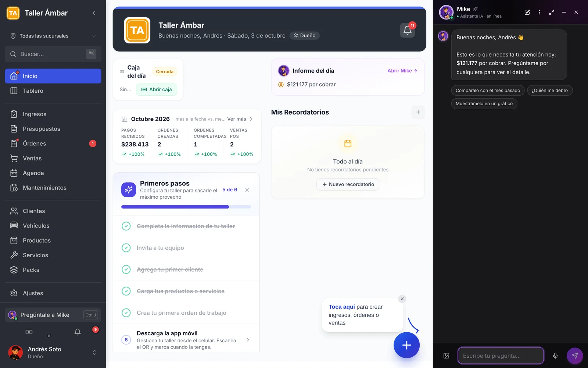This screenshot has width=588, height=368.
Task: Toggle the 'Agrega tu primer cliente' step
Action: pyautogui.click(x=126, y=269)
